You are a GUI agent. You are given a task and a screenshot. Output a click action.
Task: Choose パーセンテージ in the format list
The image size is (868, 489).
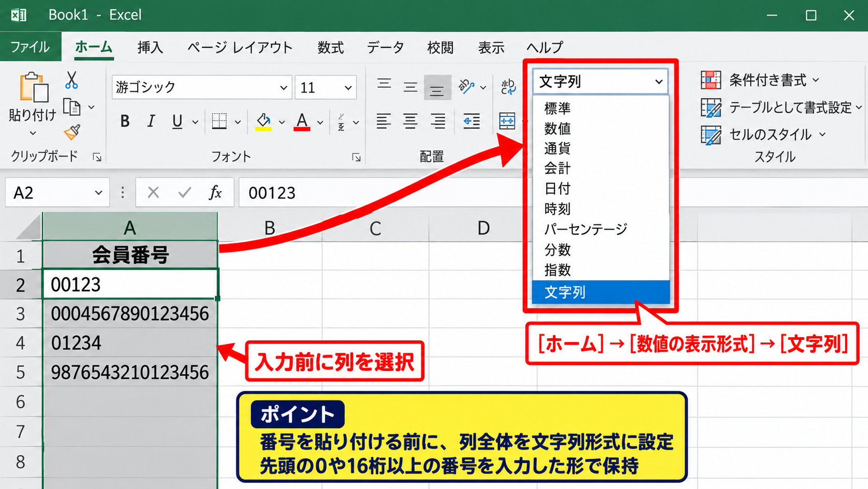click(x=601, y=229)
